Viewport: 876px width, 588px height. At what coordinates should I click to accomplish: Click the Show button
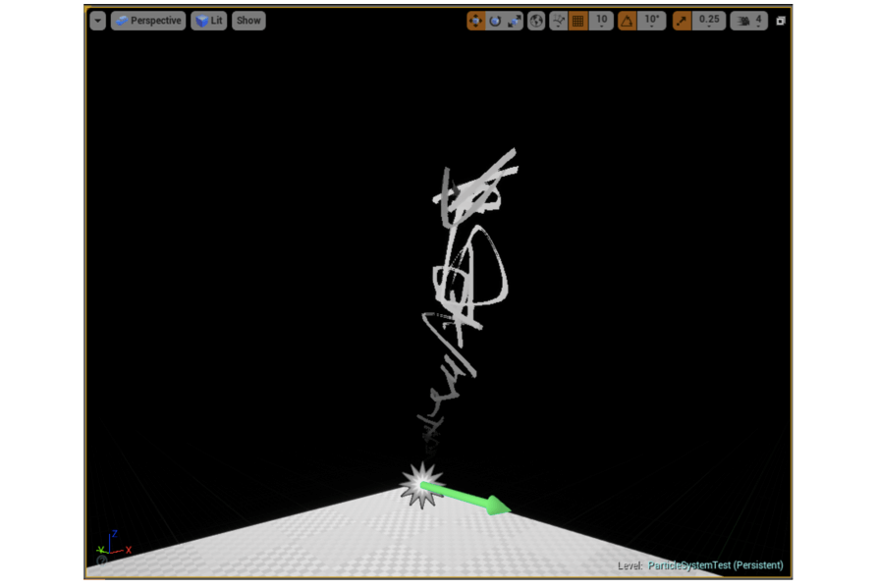click(248, 21)
